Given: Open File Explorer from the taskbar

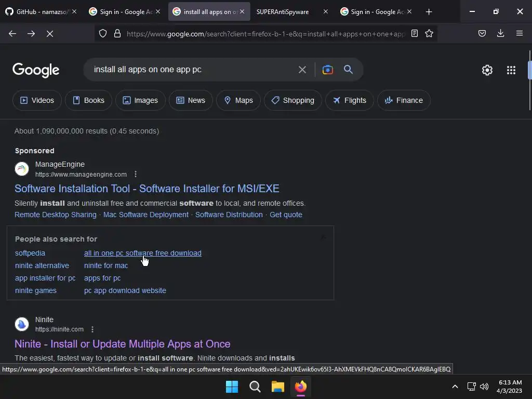Looking at the screenshot, I should point(278,387).
